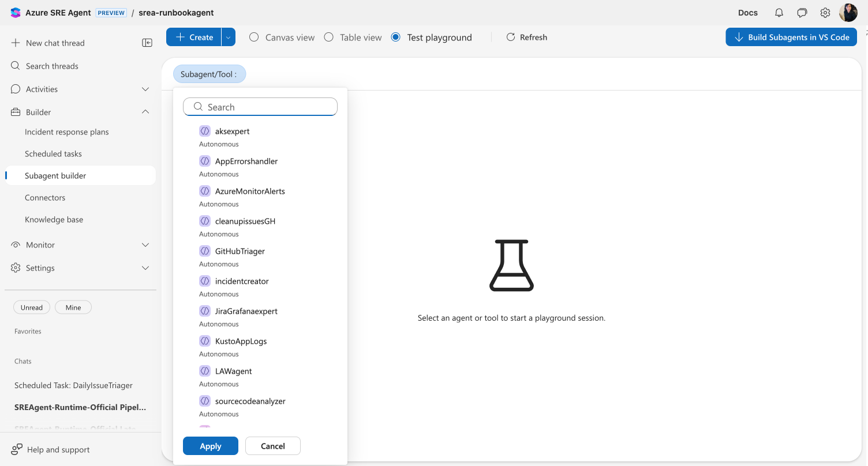Screen dimensions: 868x466
Task: Toggle the Mine filter chip
Action: pos(73,307)
